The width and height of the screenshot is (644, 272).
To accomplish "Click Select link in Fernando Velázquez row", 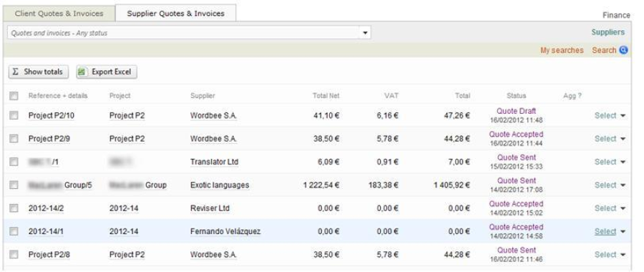I will pyautogui.click(x=605, y=232).
